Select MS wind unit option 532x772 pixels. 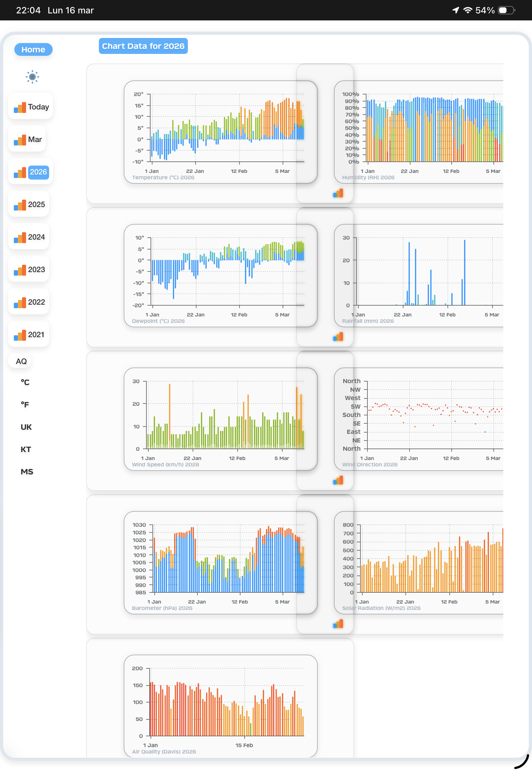click(x=27, y=471)
